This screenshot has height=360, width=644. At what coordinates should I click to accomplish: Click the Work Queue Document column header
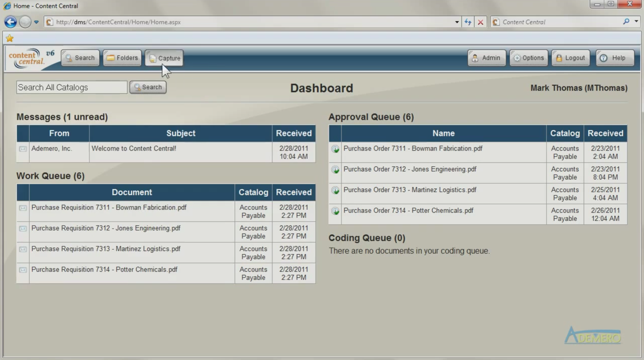(132, 192)
